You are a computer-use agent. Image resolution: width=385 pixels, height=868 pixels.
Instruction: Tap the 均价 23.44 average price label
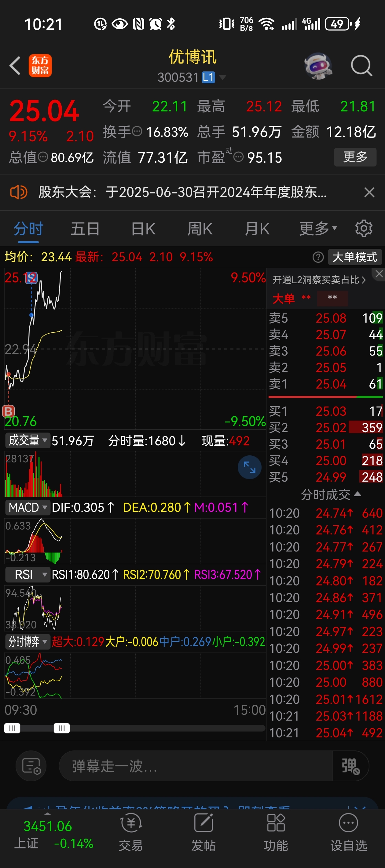38,257
